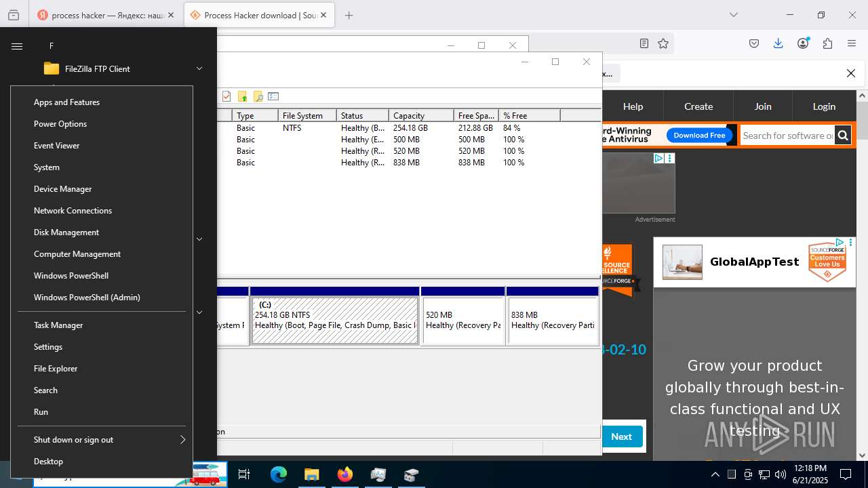Image resolution: width=868 pixels, height=488 pixels.
Task: Sort by % Free column header
Action: coord(530,116)
